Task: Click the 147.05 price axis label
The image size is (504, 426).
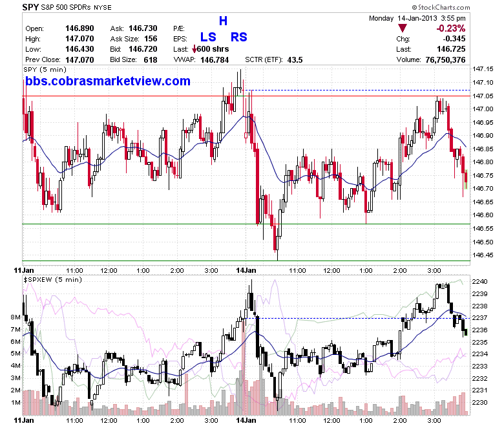Action: pyautogui.click(x=483, y=96)
